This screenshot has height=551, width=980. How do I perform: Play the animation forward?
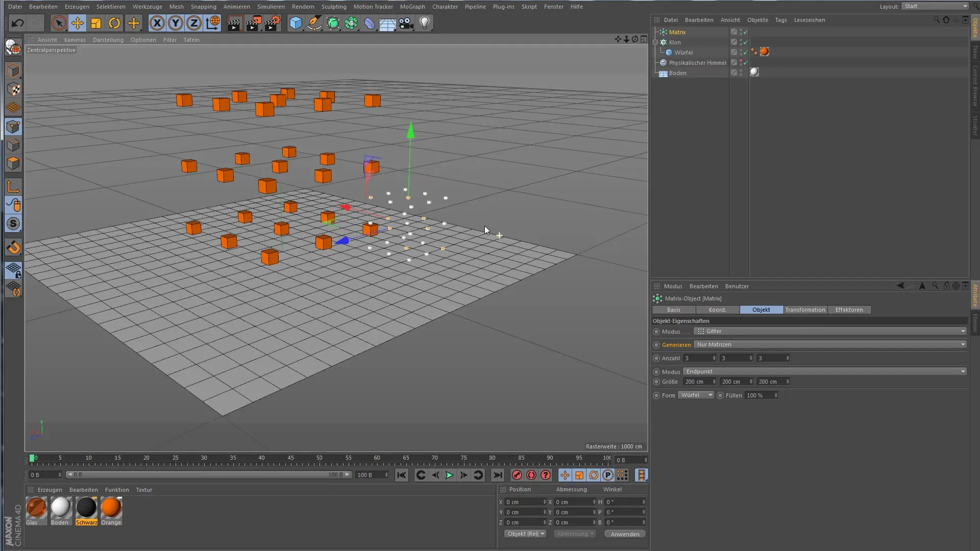(449, 475)
